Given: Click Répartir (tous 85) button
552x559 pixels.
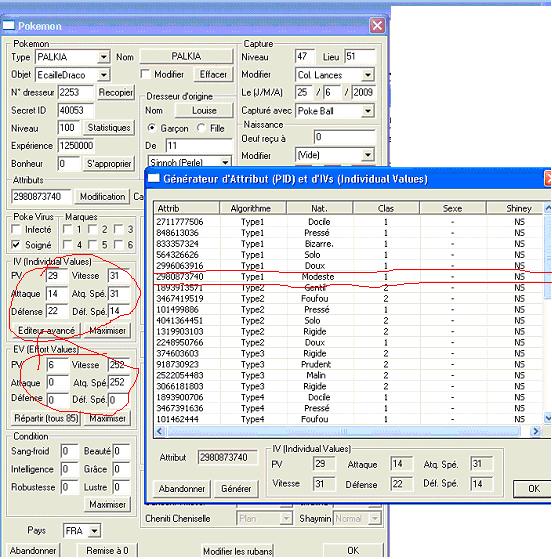Looking at the screenshot, I should [46, 418].
